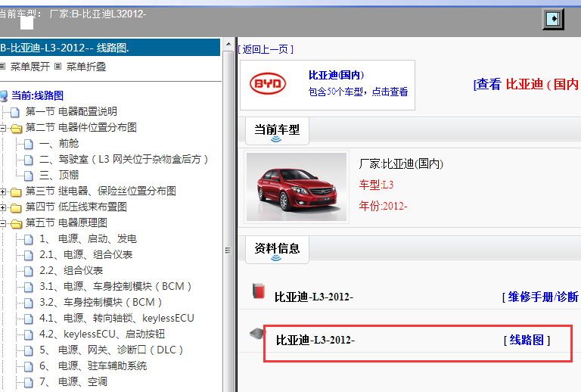Click 查看 比亚迪(国内 link at right
The height and width of the screenshot is (392, 581).
click(x=527, y=85)
